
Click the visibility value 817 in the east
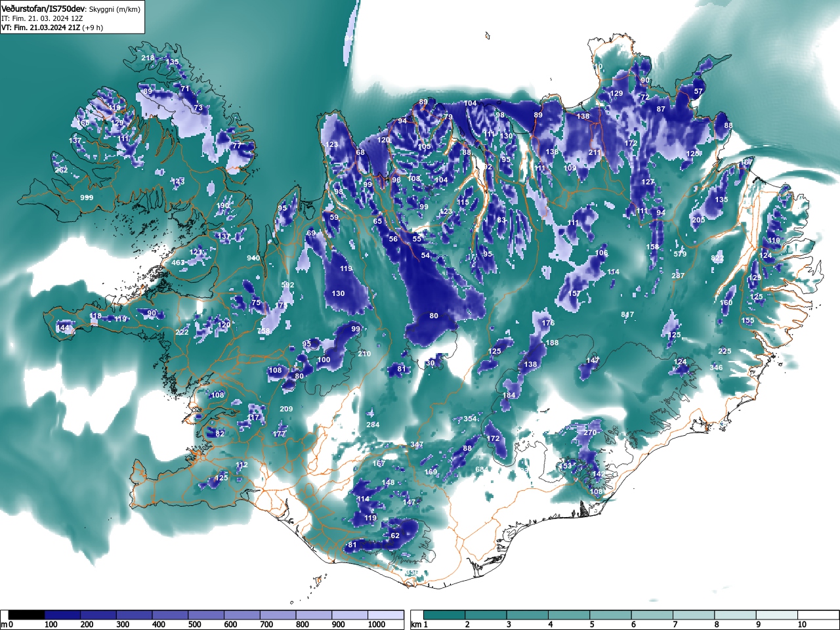[x=627, y=315]
